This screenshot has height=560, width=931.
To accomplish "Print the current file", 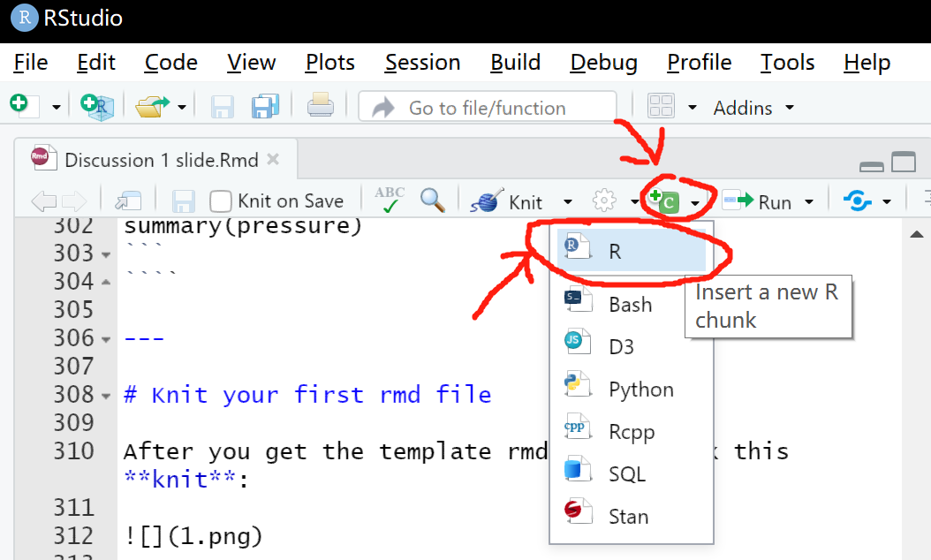I will click(x=321, y=106).
